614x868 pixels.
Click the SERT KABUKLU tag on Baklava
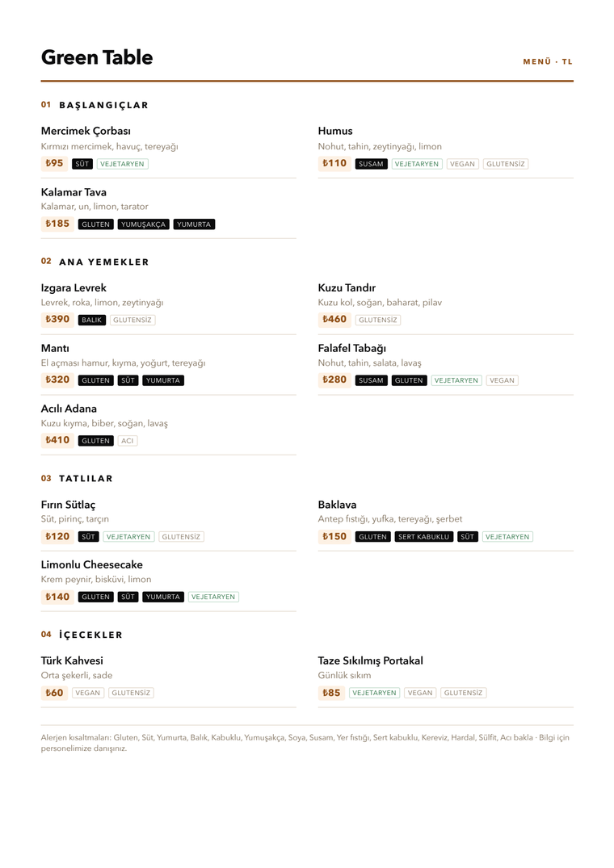tap(424, 537)
